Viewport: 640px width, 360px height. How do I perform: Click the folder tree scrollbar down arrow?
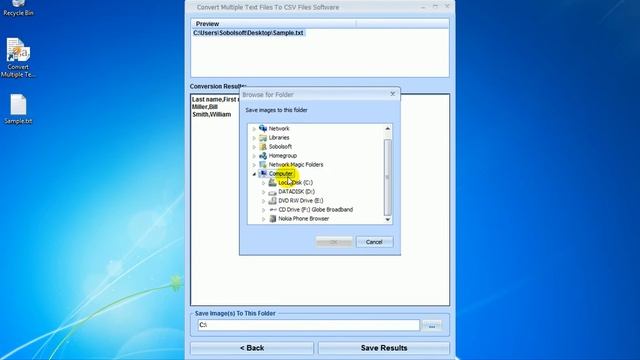[x=387, y=220]
